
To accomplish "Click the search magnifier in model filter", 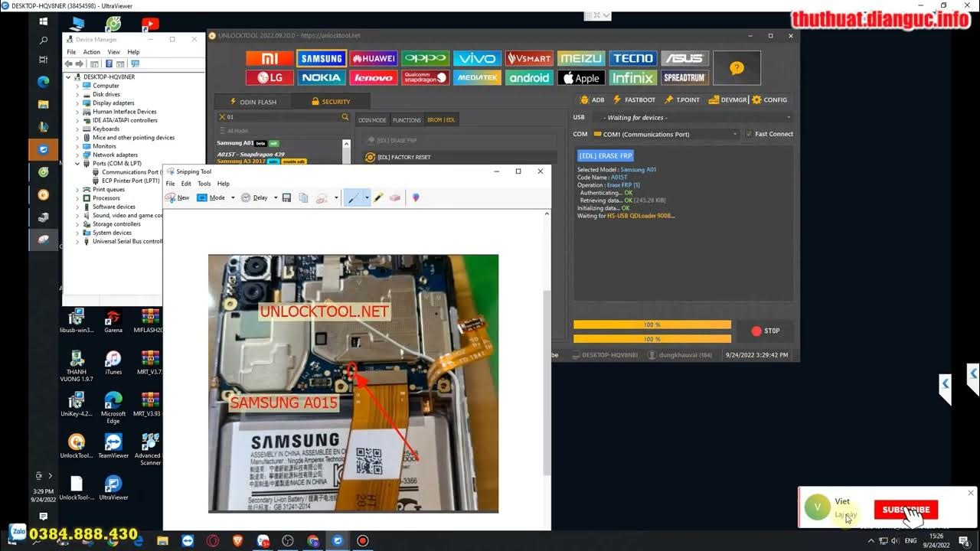I will [x=345, y=117].
